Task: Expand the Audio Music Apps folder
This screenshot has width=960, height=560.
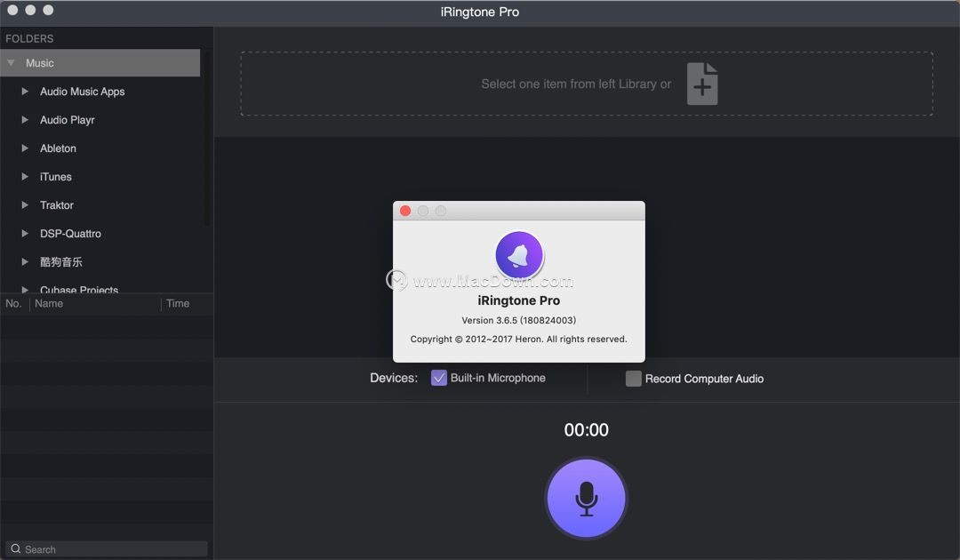Action: (x=25, y=92)
